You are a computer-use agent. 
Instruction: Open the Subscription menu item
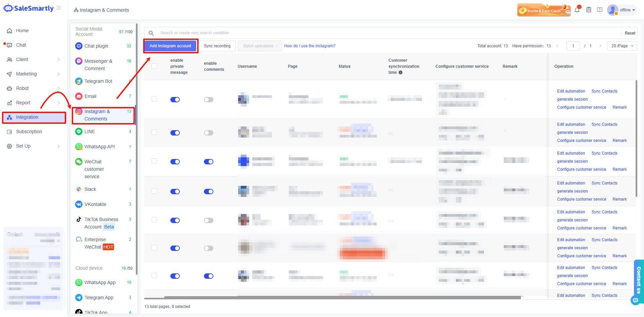coord(29,131)
